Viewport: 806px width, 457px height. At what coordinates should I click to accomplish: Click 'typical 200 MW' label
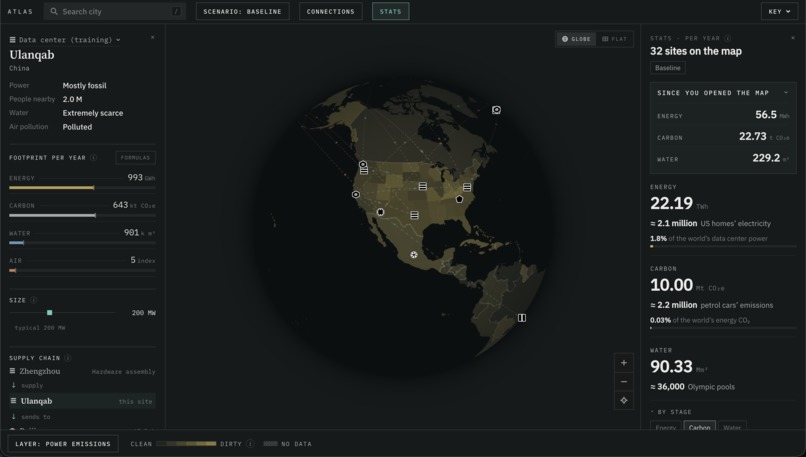tap(40, 328)
